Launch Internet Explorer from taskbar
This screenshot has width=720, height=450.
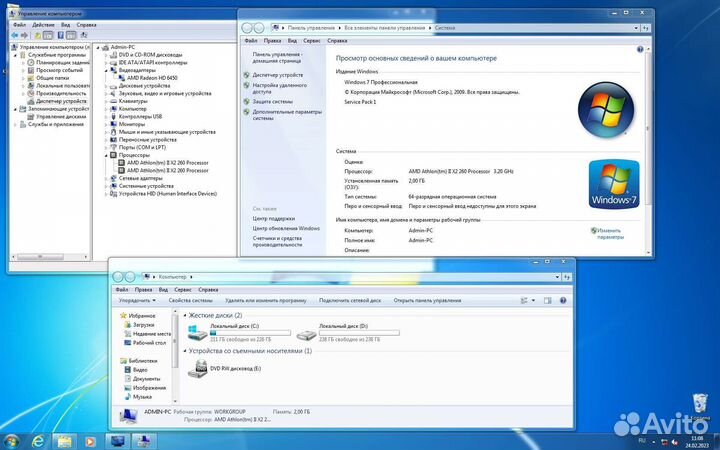pyautogui.click(x=38, y=442)
